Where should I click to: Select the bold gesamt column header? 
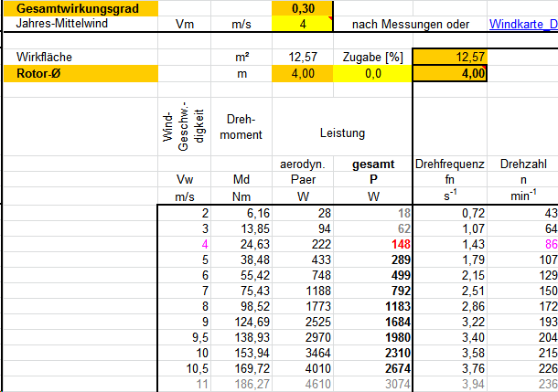tap(373, 164)
